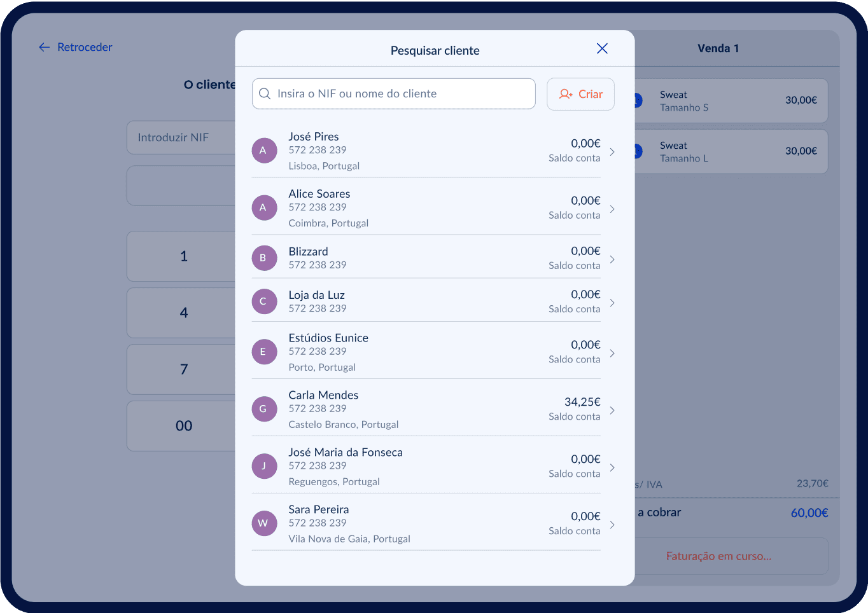Open the Venda 1 tab
The image size is (868, 613).
pos(718,48)
